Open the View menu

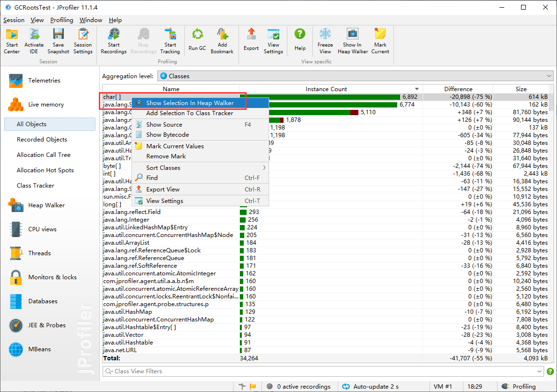(x=37, y=20)
